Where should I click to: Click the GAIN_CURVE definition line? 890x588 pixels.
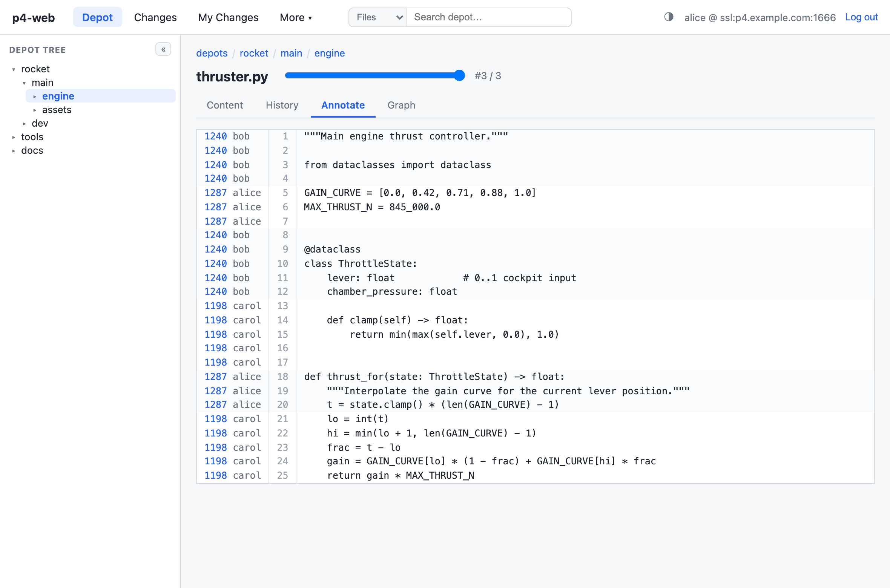click(420, 193)
